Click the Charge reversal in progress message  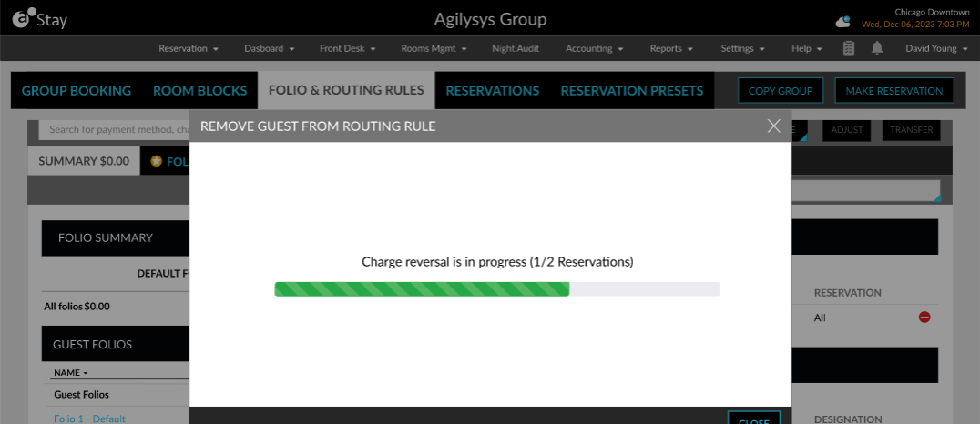(x=497, y=262)
